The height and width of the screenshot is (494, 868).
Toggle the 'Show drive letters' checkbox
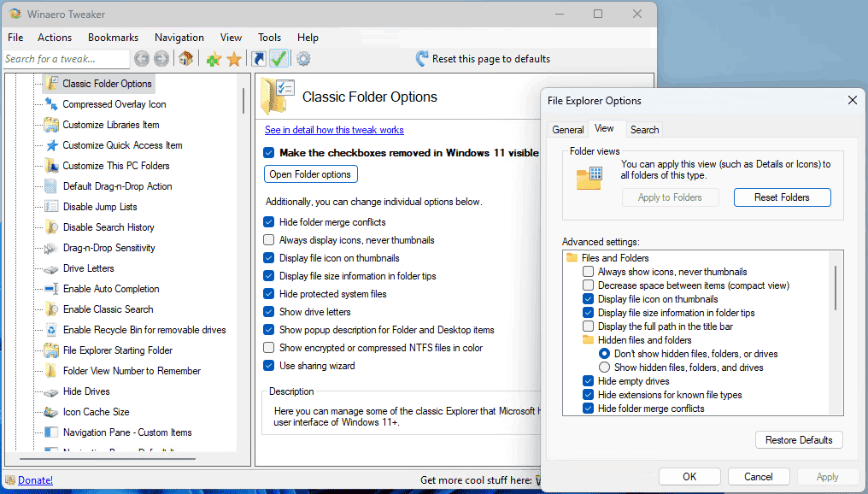[x=269, y=312]
